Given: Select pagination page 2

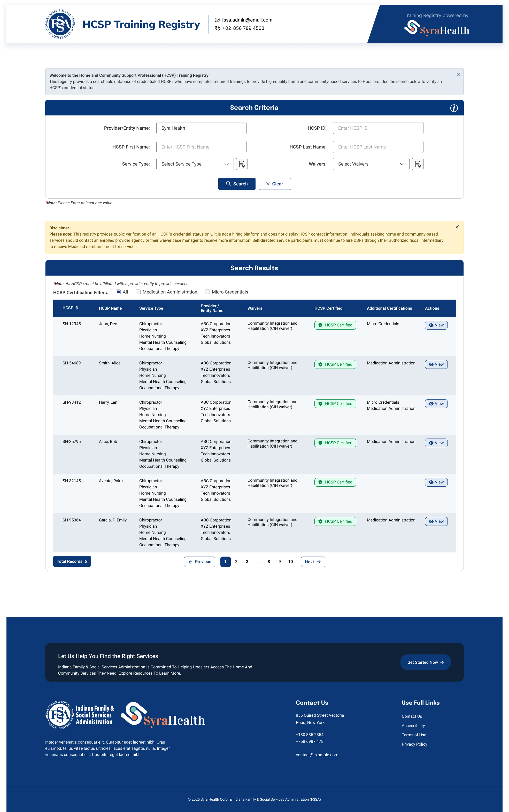Looking at the screenshot, I should (x=236, y=562).
